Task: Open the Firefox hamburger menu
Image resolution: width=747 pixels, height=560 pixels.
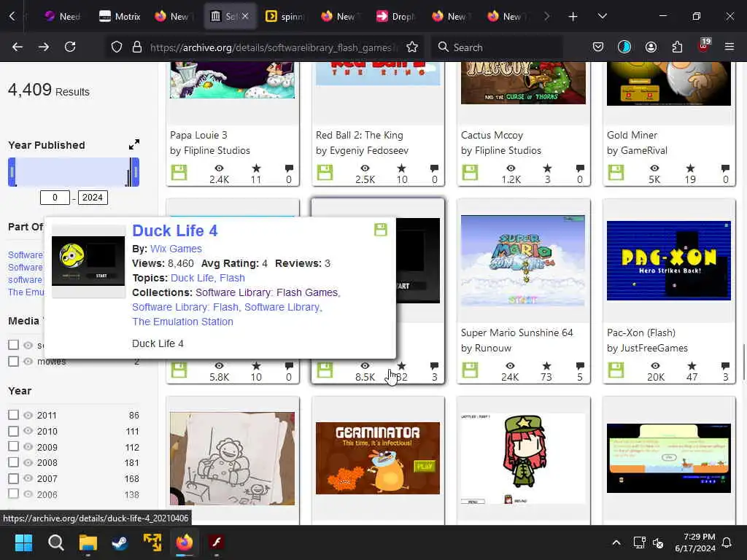Action: click(729, 47)
